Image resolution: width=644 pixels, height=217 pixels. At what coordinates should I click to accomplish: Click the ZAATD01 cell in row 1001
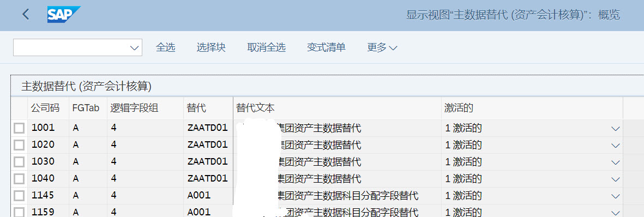[x=208, y=128]
